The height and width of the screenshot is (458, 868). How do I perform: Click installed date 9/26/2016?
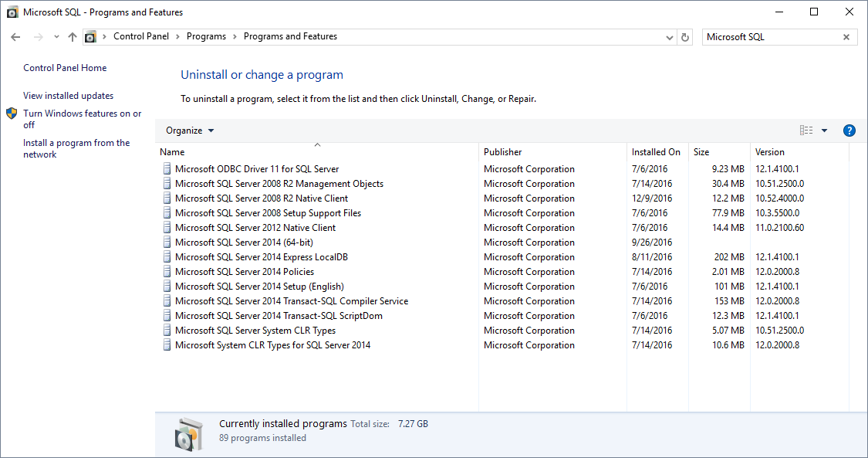click(x=651, y=243)
